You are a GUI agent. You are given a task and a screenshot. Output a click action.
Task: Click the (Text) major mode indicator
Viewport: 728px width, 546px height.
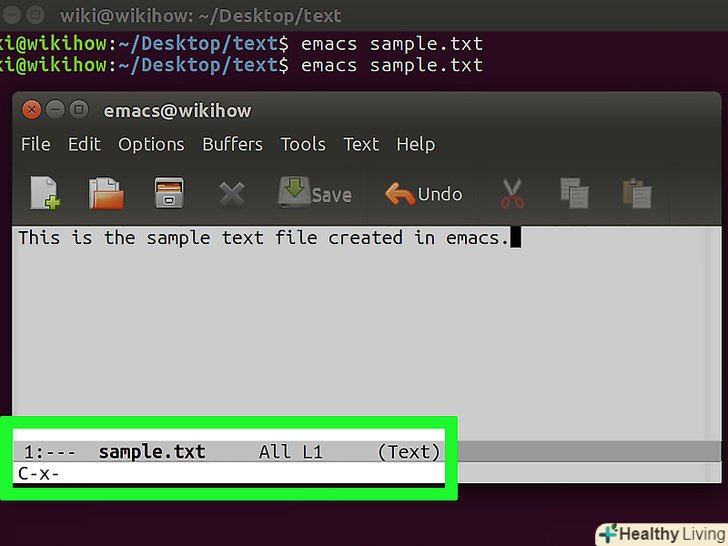pyautogui.click(x=409, y=452)
